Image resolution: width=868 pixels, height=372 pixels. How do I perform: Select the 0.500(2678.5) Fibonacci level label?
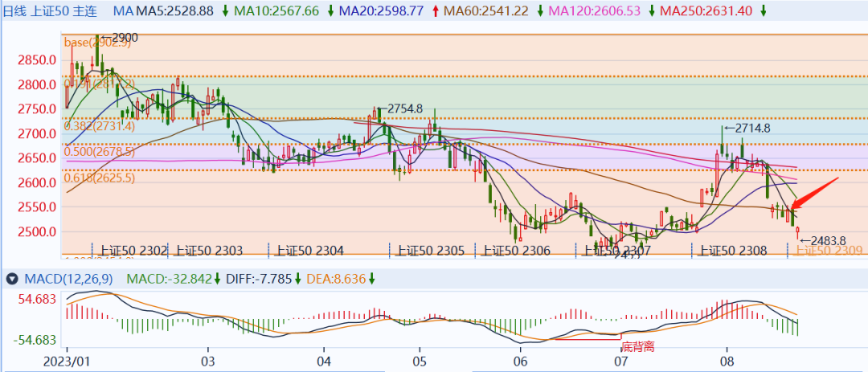click(x=99, y=152)
